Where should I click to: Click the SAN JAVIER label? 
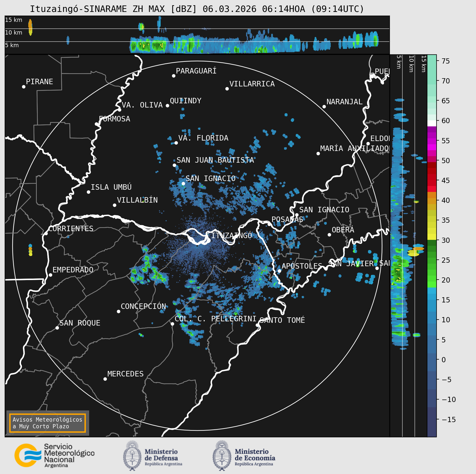(351, 263)
